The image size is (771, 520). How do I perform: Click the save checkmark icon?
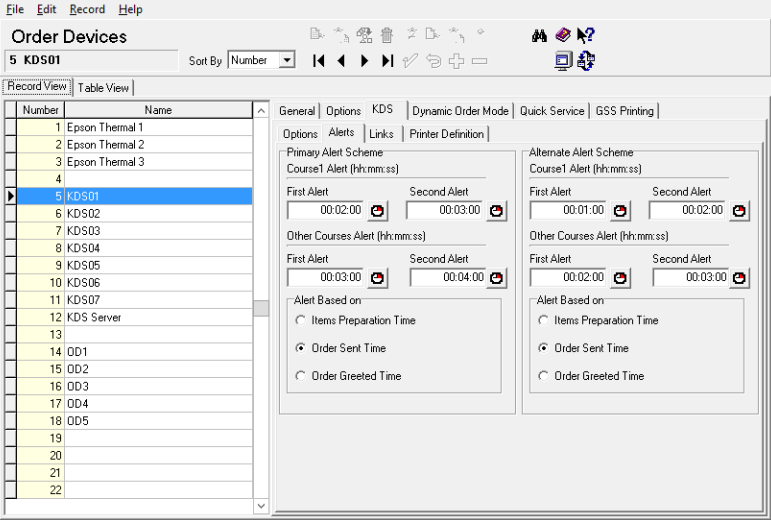(410, 61)
